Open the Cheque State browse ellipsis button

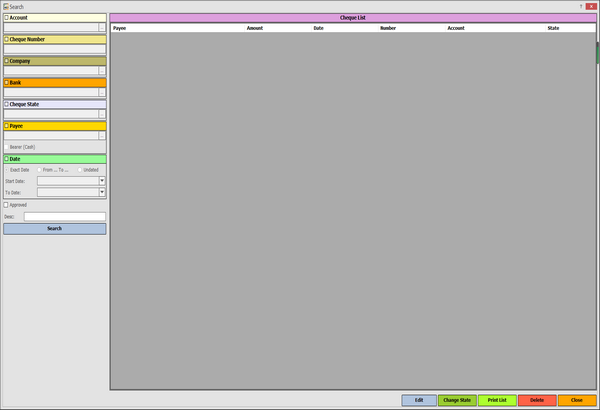point(102,114)
